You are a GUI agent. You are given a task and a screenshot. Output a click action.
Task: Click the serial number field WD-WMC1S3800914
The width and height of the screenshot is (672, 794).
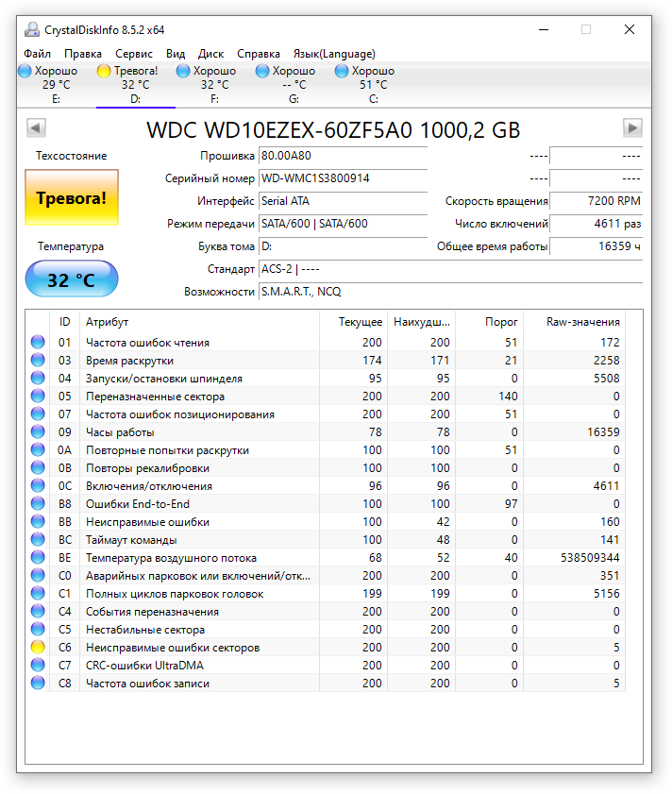(343, 178)
